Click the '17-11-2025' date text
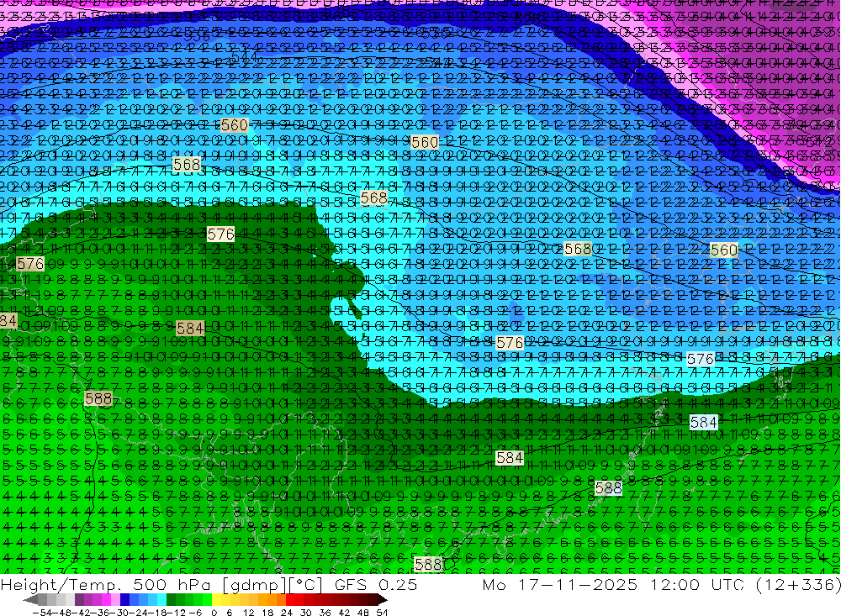Viewport: 841px width, 616px height. pyautogui.click(x=579, y=584)
